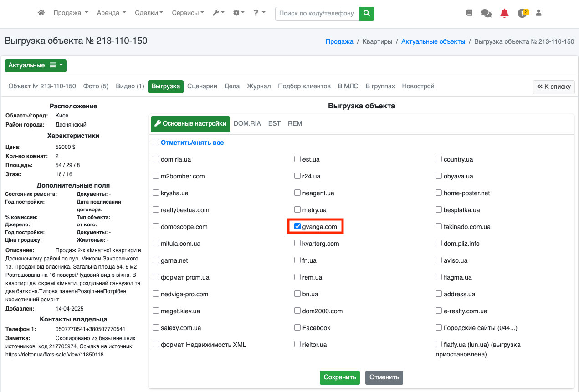579x392 pixels.
Task: Focus the code/phone search field
Action: (x=317, y=14)
